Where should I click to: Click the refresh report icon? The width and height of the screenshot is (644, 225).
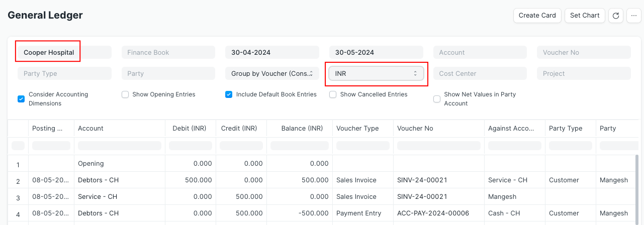(616, 16)
